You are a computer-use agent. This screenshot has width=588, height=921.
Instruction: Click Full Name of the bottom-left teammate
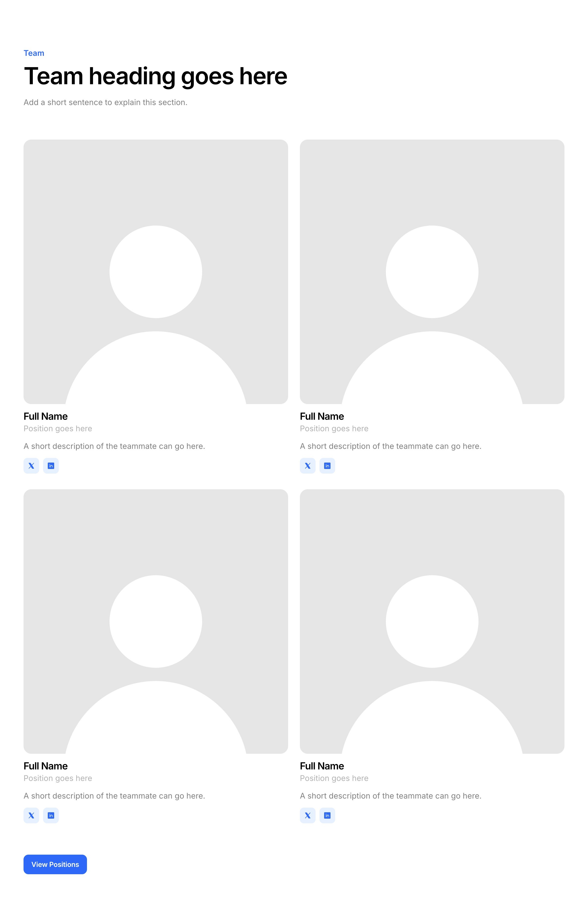[x=46, y=766]
